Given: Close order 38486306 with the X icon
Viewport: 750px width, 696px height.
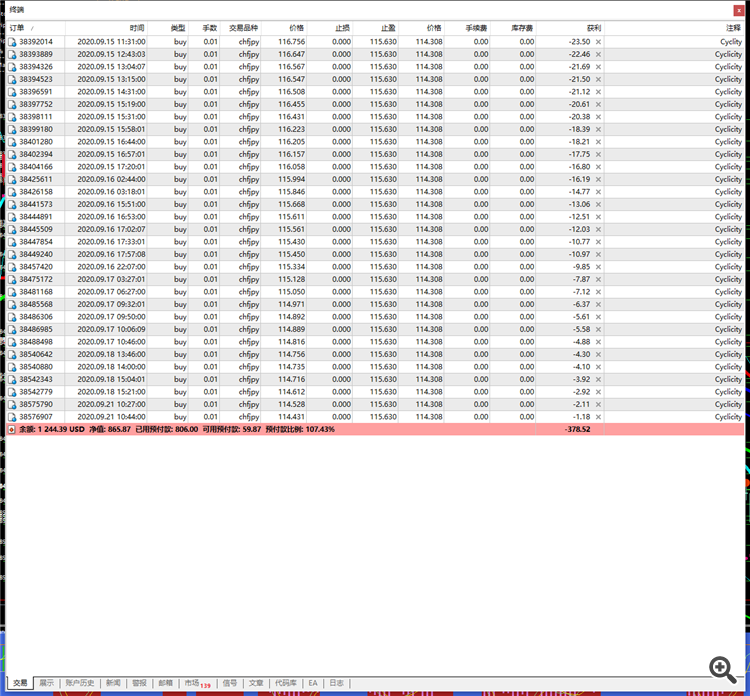Looking at the screenshot, I should (x=598, y=317).
